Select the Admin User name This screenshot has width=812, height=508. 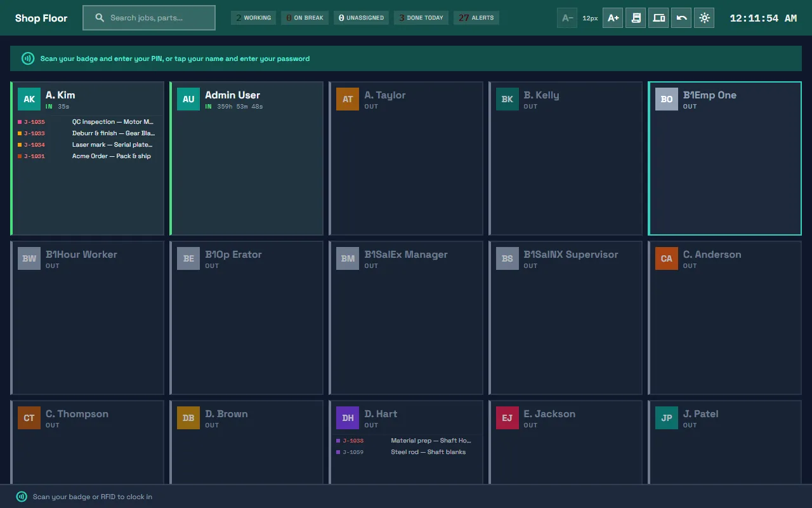click(x=232, y=95)
